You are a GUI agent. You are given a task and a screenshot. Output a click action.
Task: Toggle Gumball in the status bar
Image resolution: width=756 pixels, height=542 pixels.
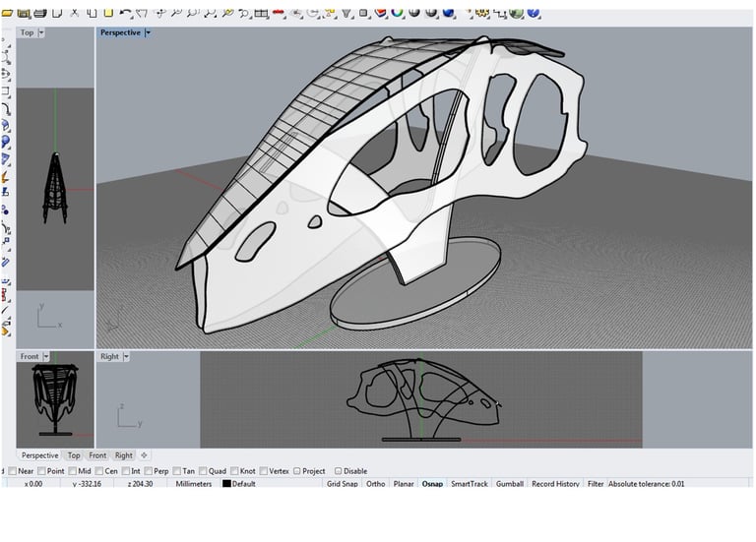[510, 483]
